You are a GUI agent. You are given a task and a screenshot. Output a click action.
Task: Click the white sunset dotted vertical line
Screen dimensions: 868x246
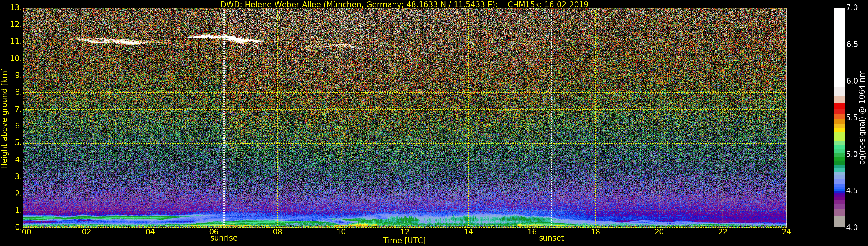[551, 118]
